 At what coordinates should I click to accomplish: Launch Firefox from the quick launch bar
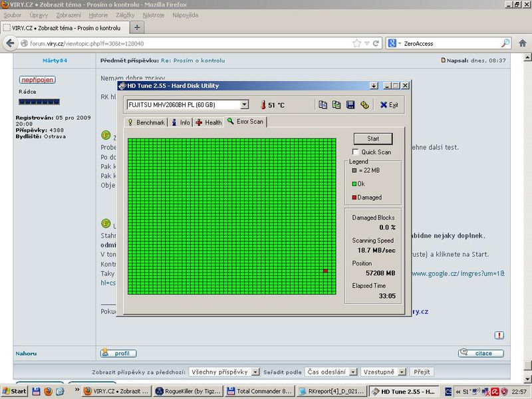(x=48, y=391)
